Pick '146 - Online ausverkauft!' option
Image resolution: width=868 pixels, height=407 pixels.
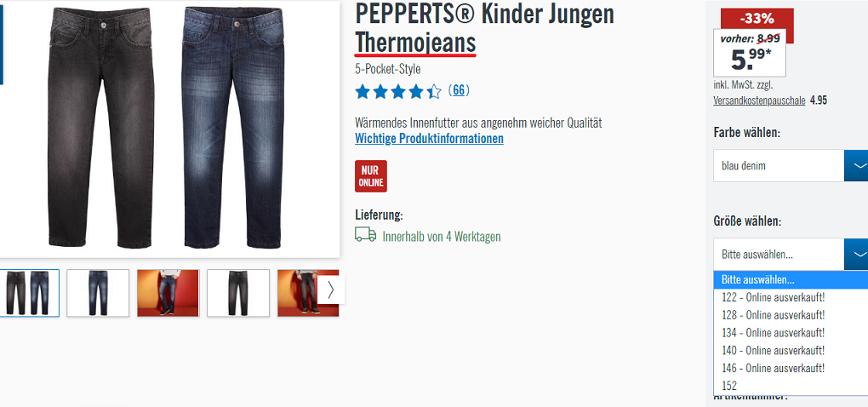tap(791, 368)
